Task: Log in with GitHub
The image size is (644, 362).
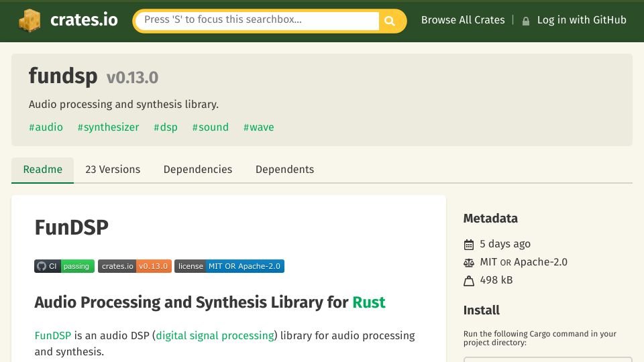Action: [582, 19]
